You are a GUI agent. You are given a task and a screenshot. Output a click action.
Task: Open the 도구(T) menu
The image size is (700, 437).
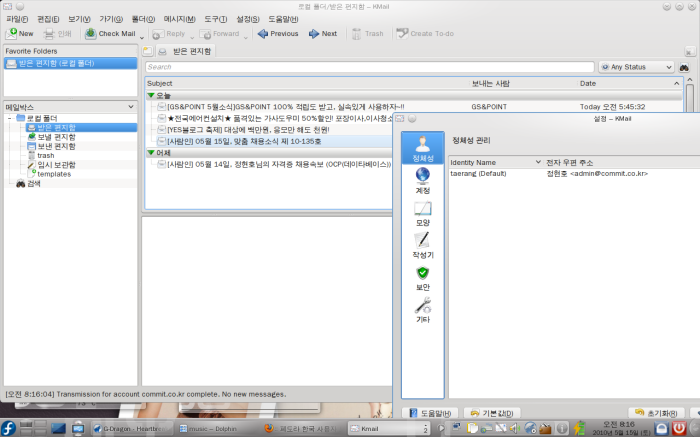216,19
